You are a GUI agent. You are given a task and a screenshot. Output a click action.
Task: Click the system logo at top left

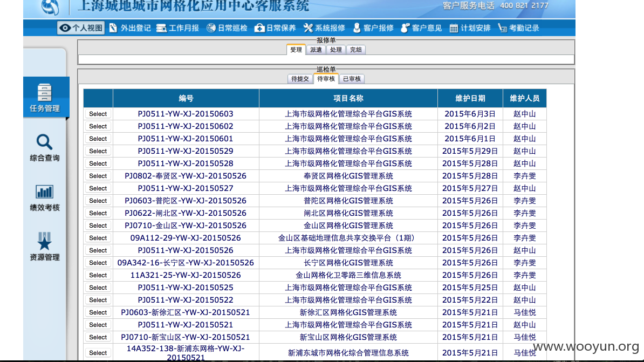[50, 7]
